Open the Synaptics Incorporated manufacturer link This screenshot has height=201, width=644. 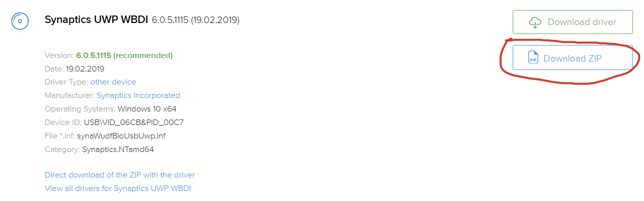tap(138, 95)
